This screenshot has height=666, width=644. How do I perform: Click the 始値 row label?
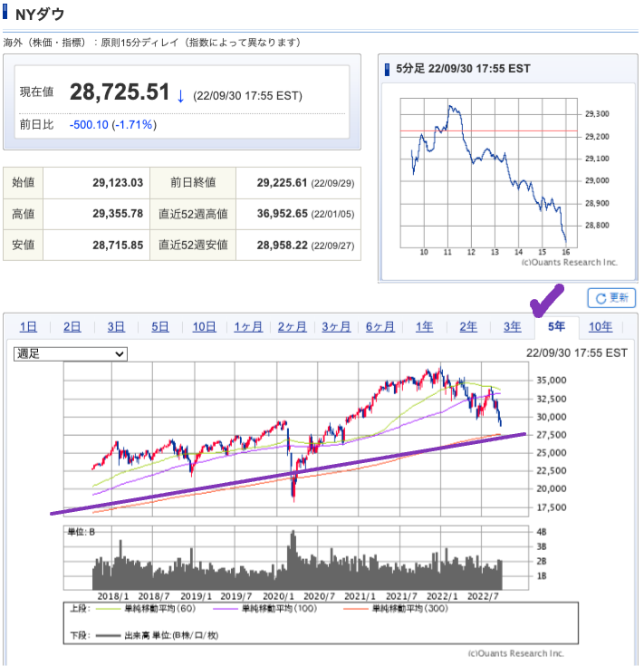[23, 183]
